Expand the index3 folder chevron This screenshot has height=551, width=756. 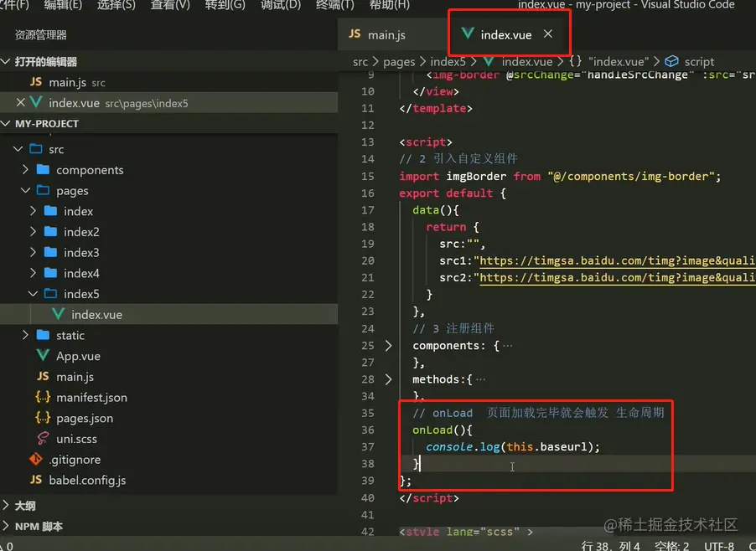pyautogui.click(x=33, y=252)
